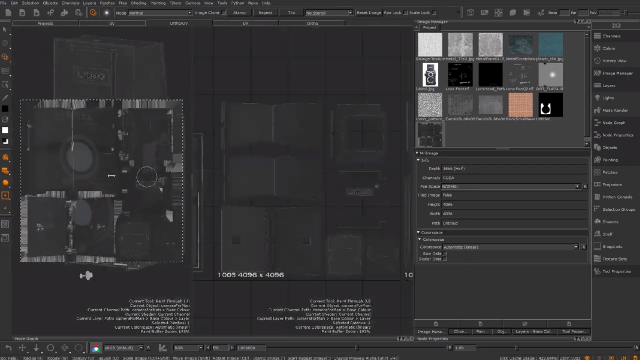Screen dimensions: 640x360
Task: Open the Colors palette
Action: 614,48
